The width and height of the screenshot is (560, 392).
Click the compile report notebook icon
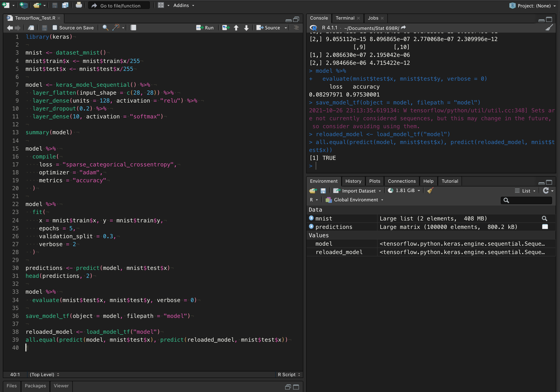tap(133, 28)
